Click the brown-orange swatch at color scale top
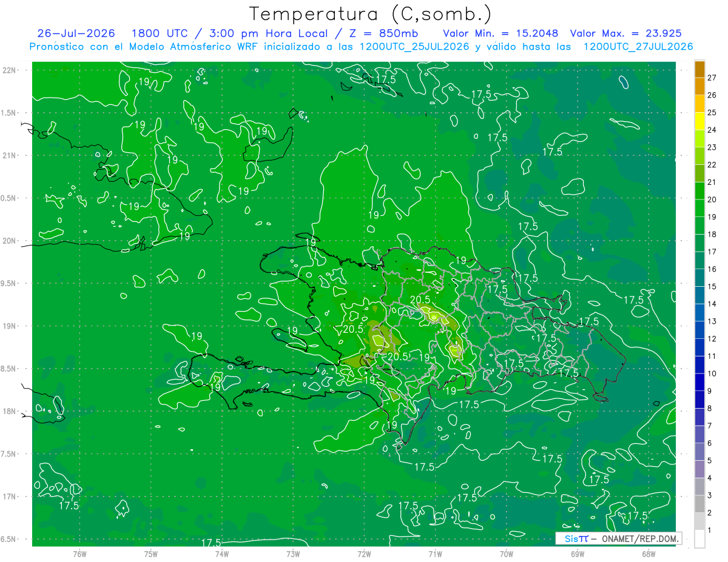Viewport: 728px width, 562px height. (x=699, y=69)
